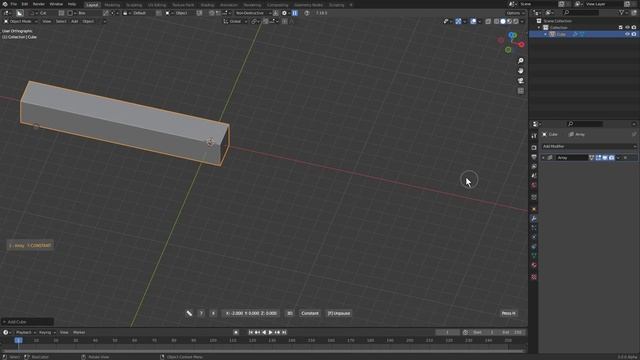Open the Render menu
Viewport: 640px width, 360px height.
(39, 4)
